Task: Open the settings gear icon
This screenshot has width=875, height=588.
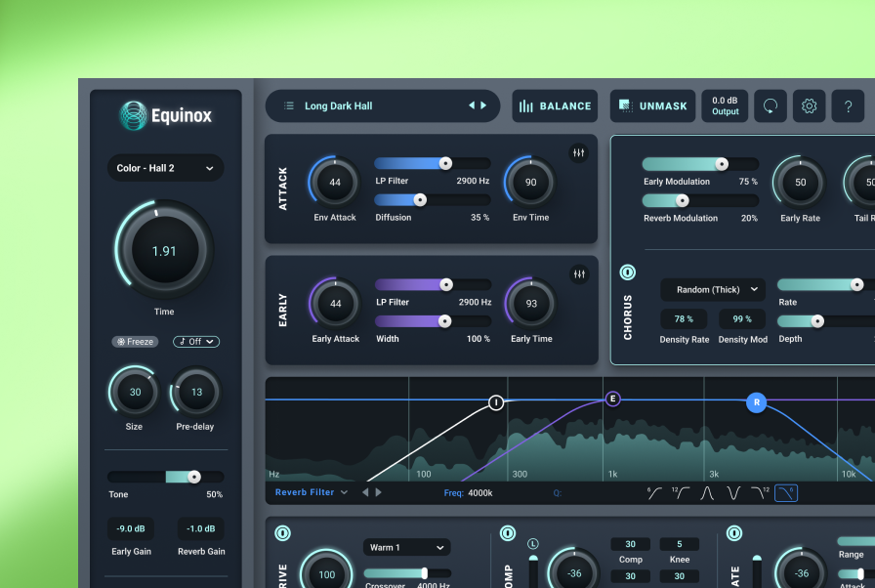Action: (x=809, y=106)
